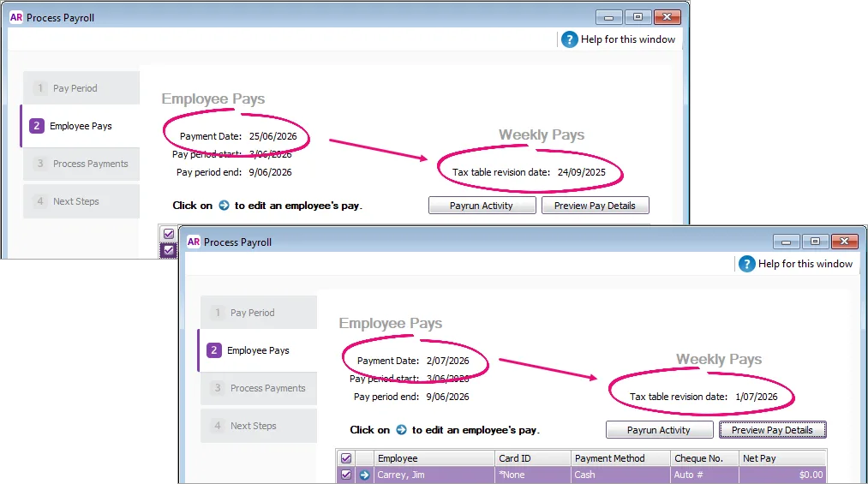Select the 'Carrey, Jim' employee name cell
Screen dimensions: 868x484
point(434,475)
